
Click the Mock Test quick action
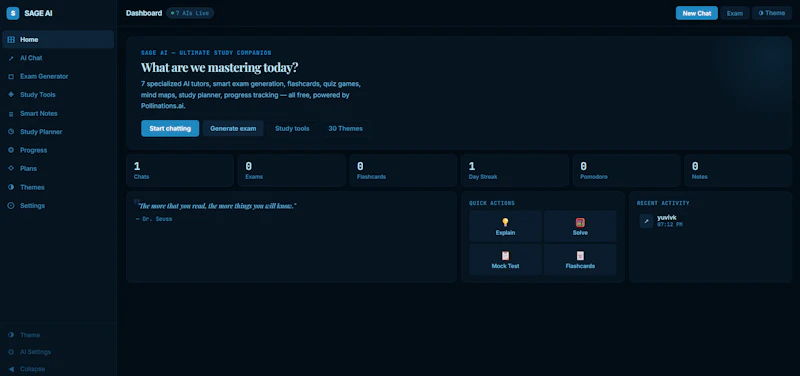pyautogui.click(x=505, y=260)
